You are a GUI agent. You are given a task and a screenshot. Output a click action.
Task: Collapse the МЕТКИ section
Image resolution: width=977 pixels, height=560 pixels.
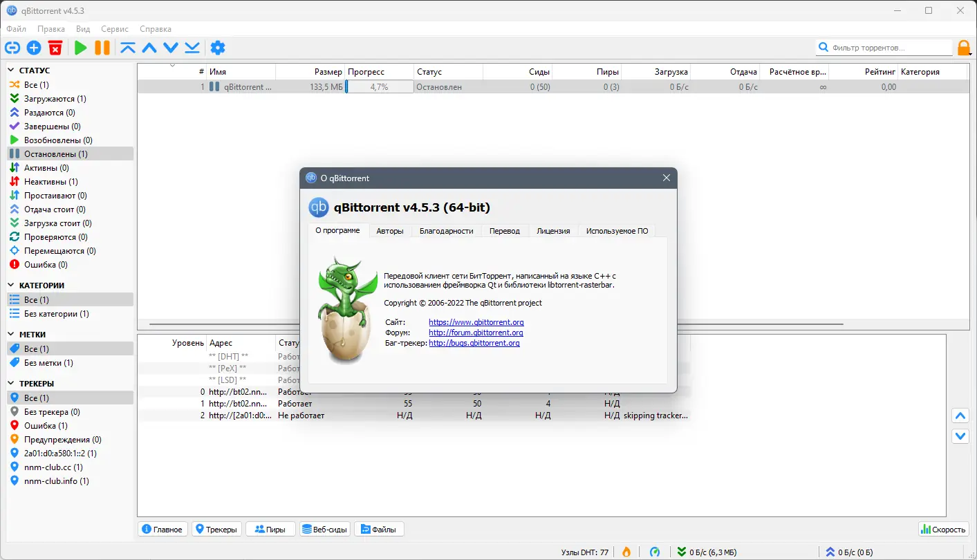(11, 335)
